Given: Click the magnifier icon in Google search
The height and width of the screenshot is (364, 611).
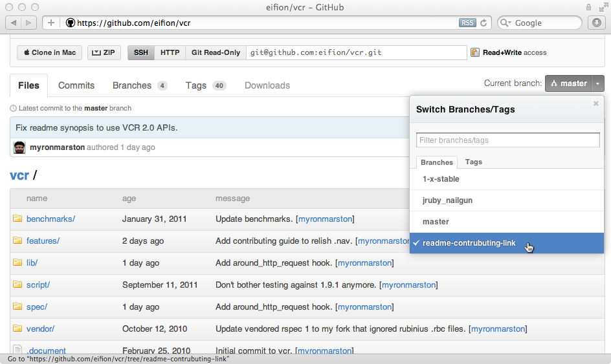Looking at the screenshot, I should pyautogui.click(x=505, y=23).
